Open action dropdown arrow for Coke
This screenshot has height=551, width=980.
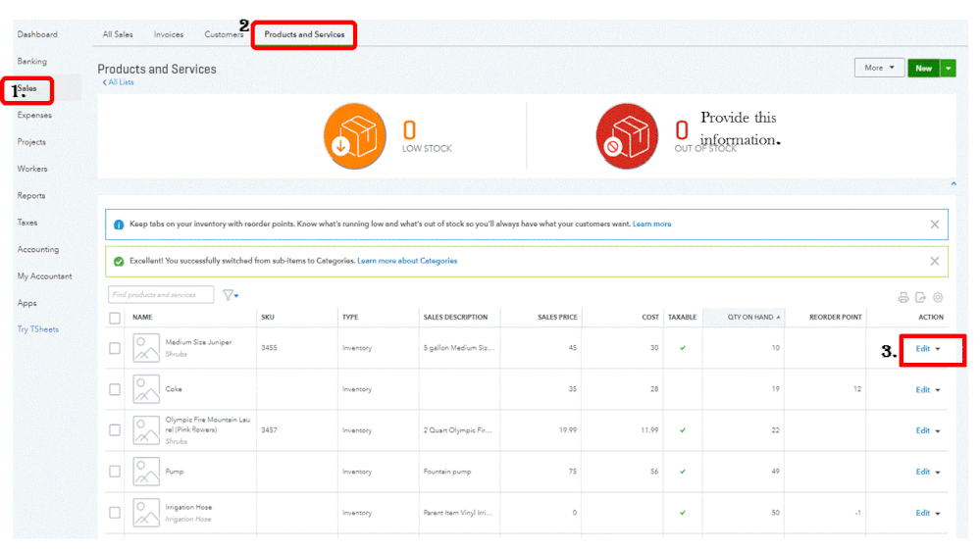click(938, 390)
